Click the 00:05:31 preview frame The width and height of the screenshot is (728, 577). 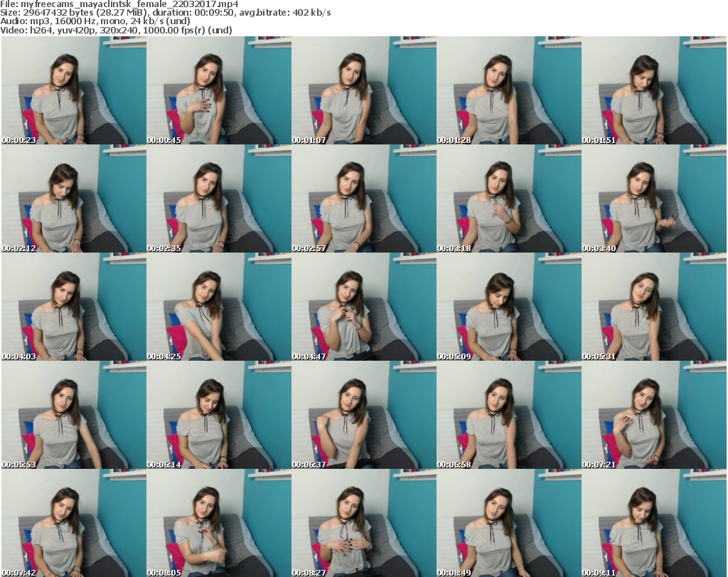click(x=654, y=307)
